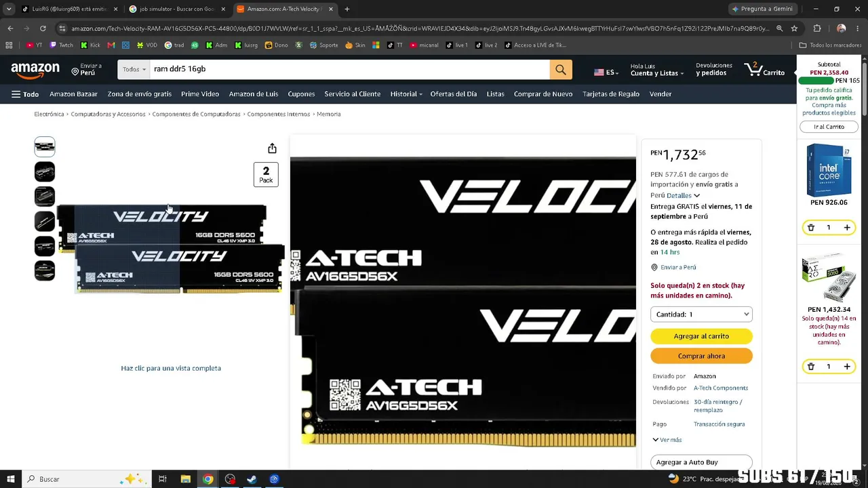Increase graphics card quantity with plus
This screenshot has height=488, width=868.
click(847, 367)
